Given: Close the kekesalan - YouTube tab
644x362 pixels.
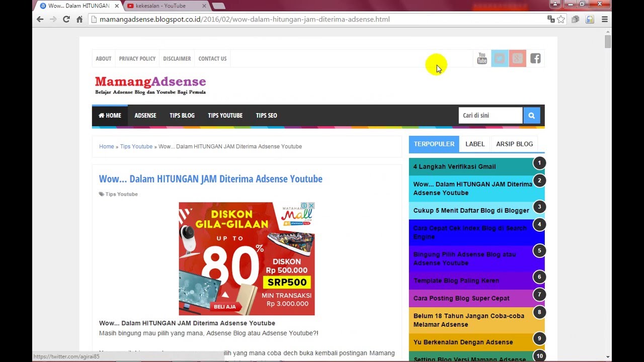Looking at the screenshot, I should click(x=204, y=6).
